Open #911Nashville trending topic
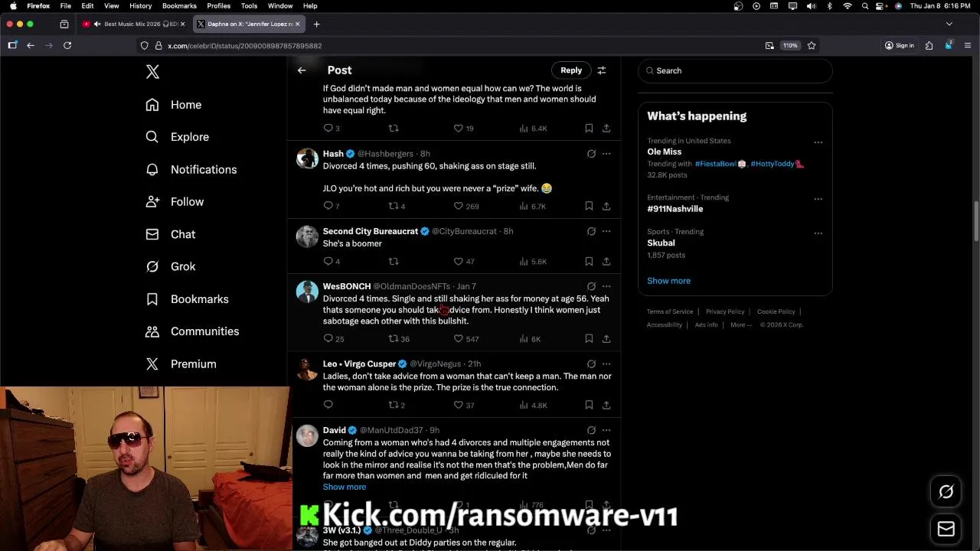The height and width of the screenshot is (551, 980). (x=675, y=209)
